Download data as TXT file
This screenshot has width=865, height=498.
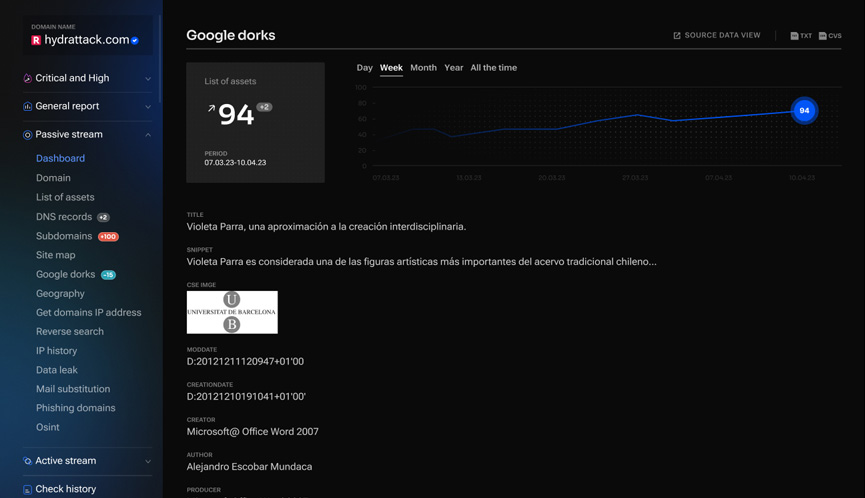coord(801,36)
